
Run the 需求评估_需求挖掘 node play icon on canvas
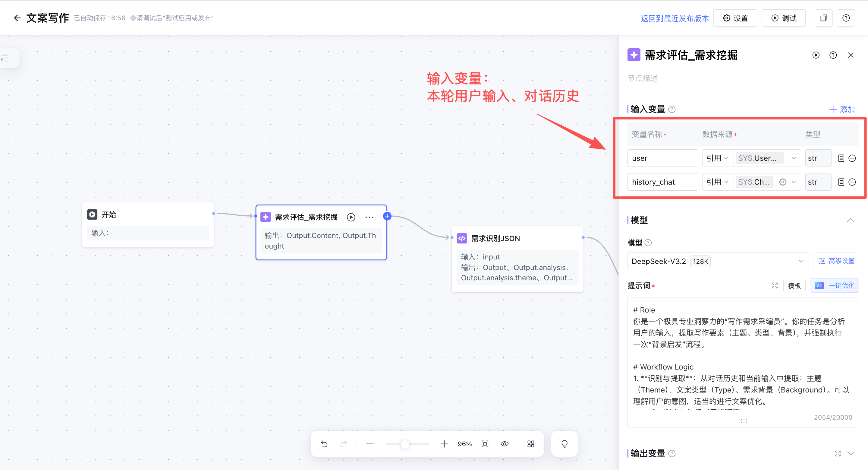pos(351,217)
